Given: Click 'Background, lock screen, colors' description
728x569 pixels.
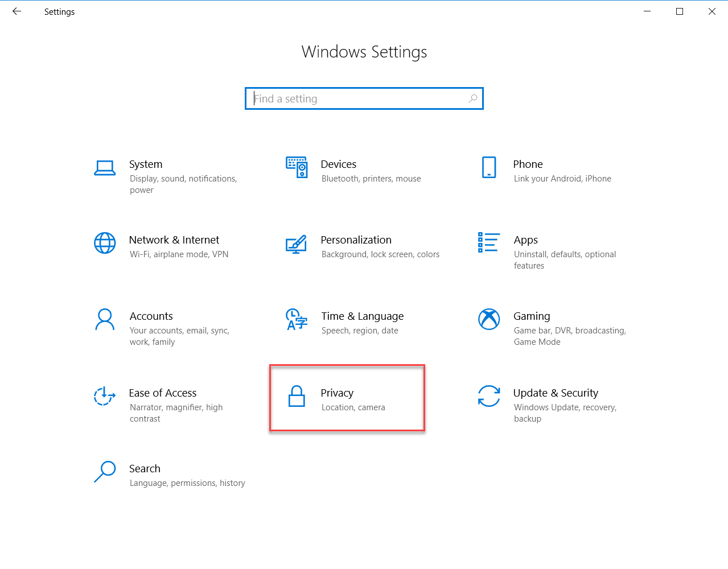Looking at the screenshot, I should pos(380,254).
